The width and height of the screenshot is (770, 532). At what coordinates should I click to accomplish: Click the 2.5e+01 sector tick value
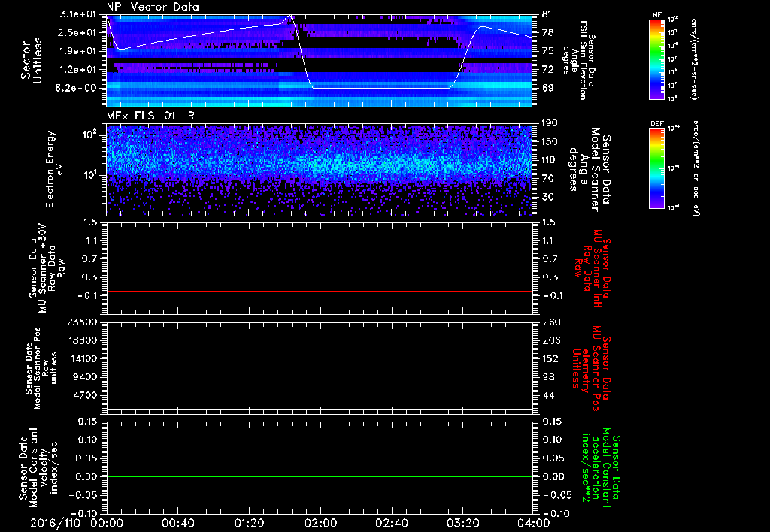tap(77, 32)
